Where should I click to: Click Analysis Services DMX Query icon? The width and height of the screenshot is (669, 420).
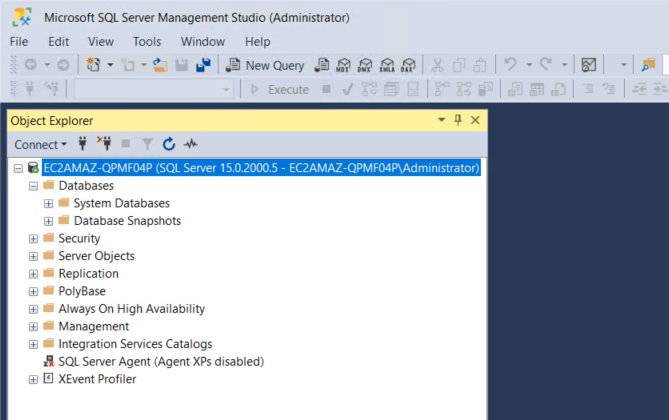[365, 65]
